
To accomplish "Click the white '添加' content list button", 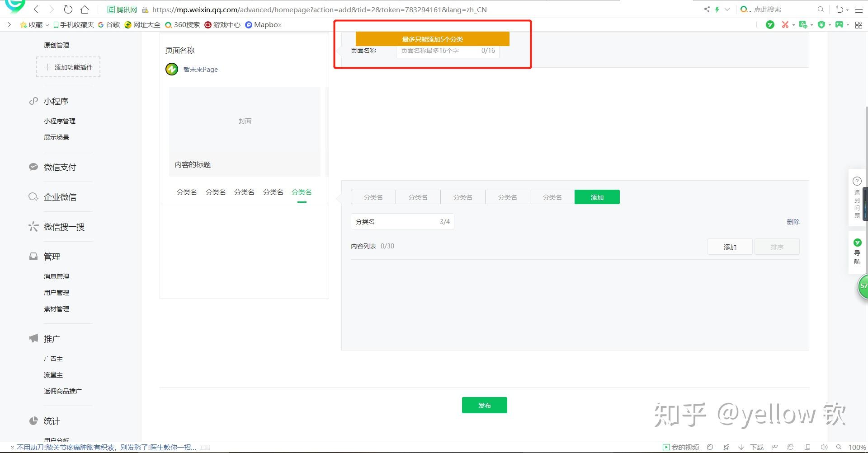I will pyautogui.click(x=730, y=247).
